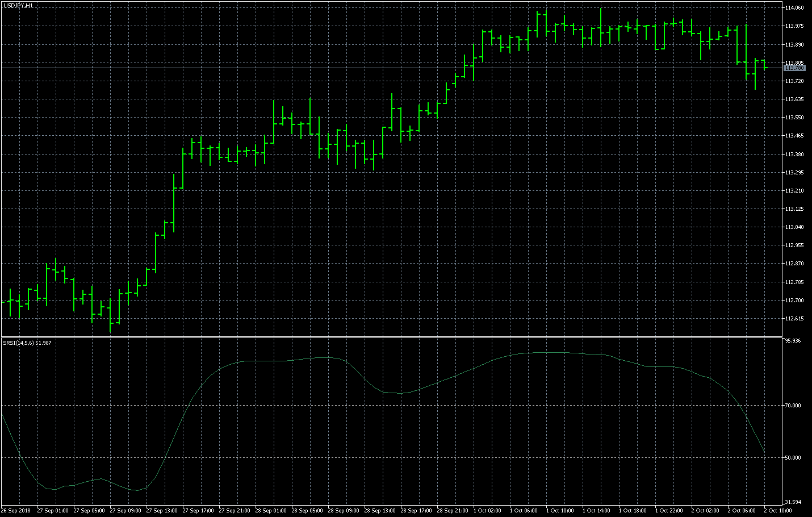Click the 1 Oct 06:00 time label
The height and width of the screenshot is (517, 812).
pyautogui.click(x=524, y=511)
